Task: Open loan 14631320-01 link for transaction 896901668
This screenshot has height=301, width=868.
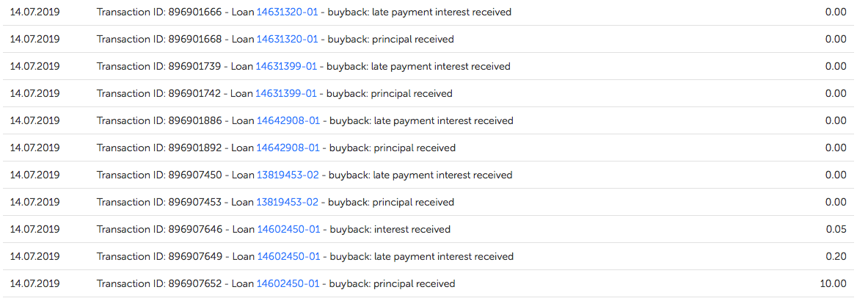Action: tap(287, 40)
